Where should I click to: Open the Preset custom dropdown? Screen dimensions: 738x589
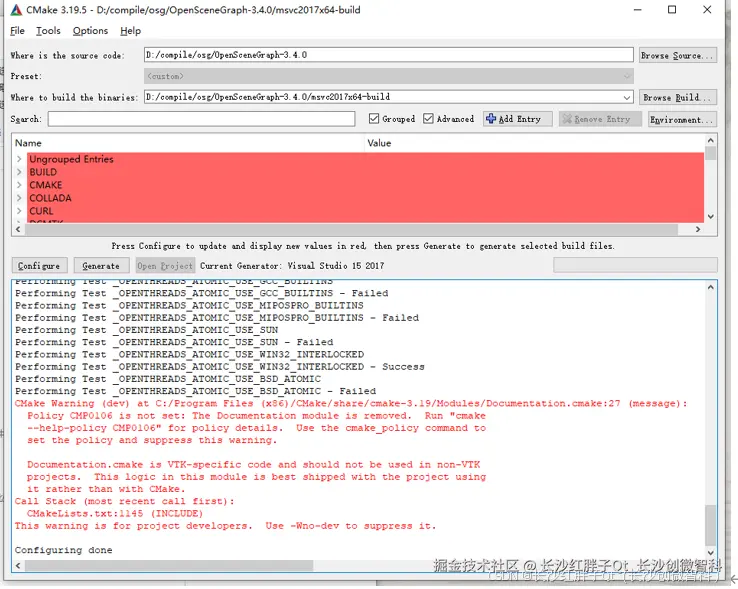click(626, 76)
